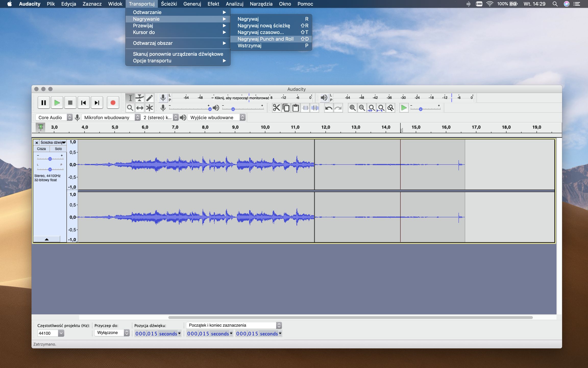Select the Draw pencil tool

(x=149, y=98)
